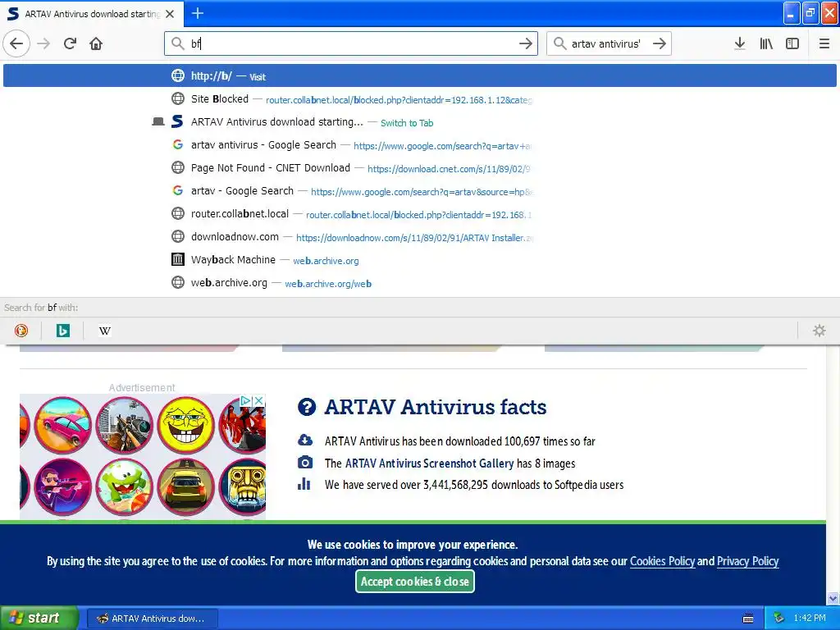Close the ARTAV Antivirus tab
The image size is (840, 630).
(x=170, y=14)
